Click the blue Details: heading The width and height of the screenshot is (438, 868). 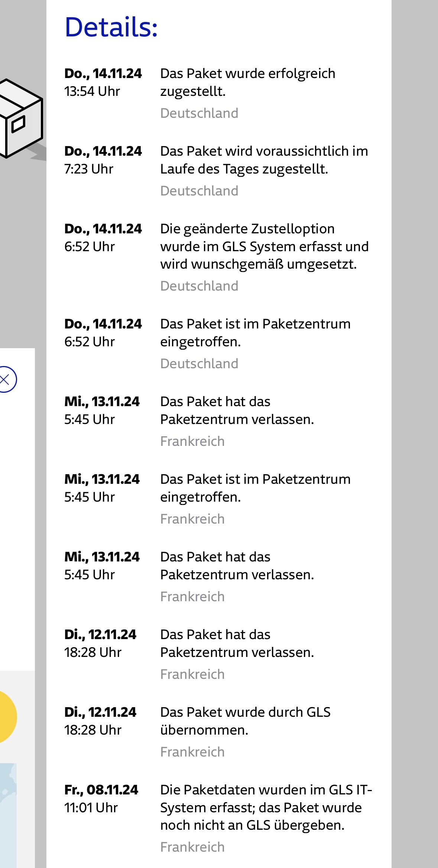[111, 27]
